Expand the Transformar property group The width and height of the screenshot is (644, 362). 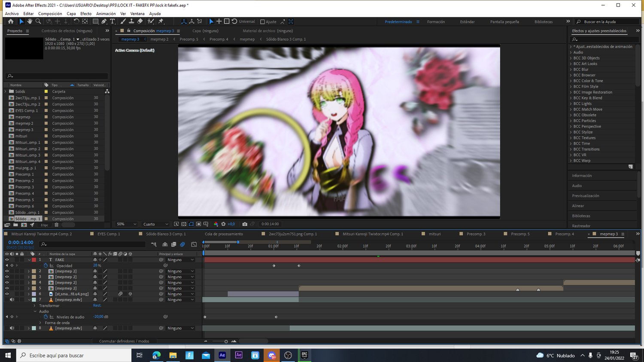point(35,306)
